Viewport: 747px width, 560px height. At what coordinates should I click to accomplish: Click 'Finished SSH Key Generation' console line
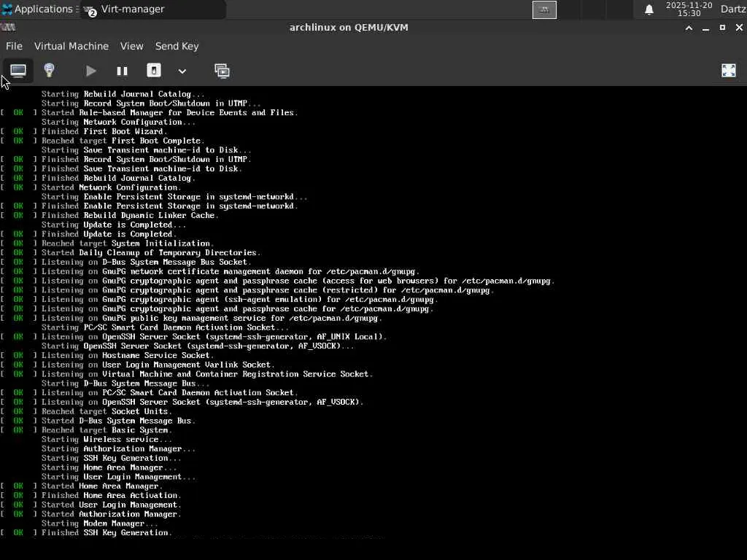(x=86, y=533)
